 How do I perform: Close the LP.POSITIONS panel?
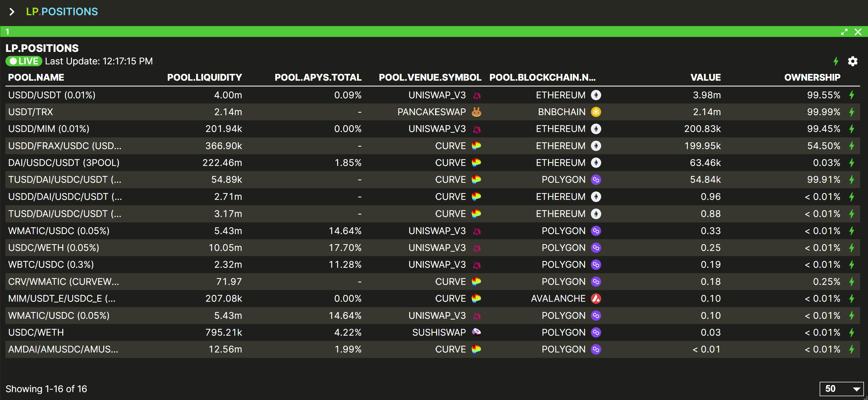pyautogui.click(x=858, y=32)
